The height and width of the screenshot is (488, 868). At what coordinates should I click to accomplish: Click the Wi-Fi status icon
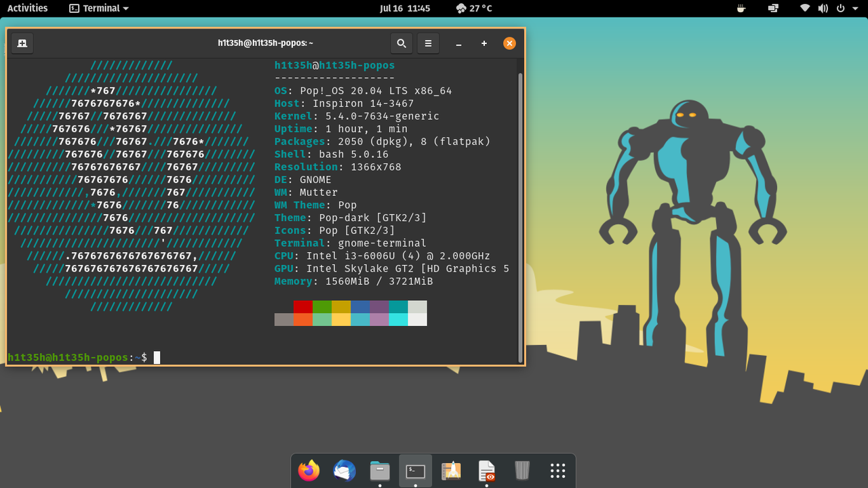click(805, 8)
